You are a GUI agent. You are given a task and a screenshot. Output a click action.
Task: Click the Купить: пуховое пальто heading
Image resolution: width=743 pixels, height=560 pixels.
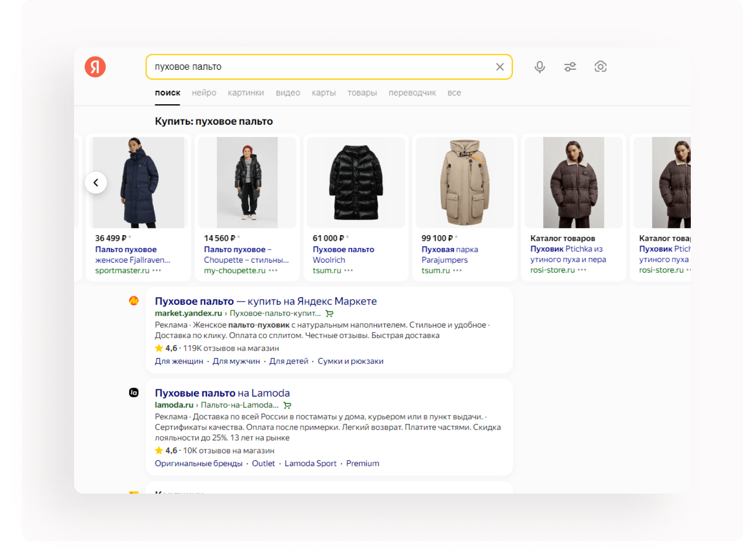click(x=214, y=121)
